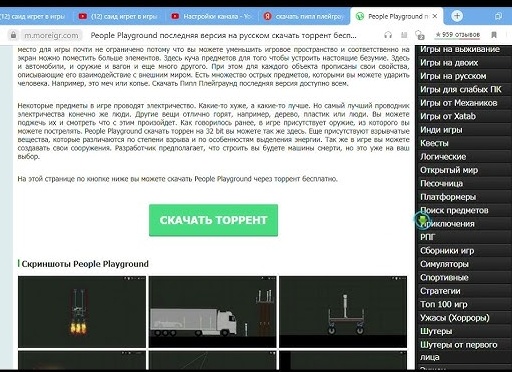Click the green СКАЧАТЬ ТОРРЕНТ button
Image resolution: width=512 pixels, height=372 pixels.
pos(213,220)
